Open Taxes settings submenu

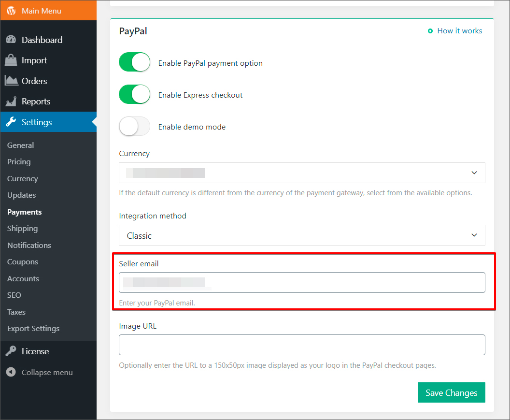coord(16,312)
